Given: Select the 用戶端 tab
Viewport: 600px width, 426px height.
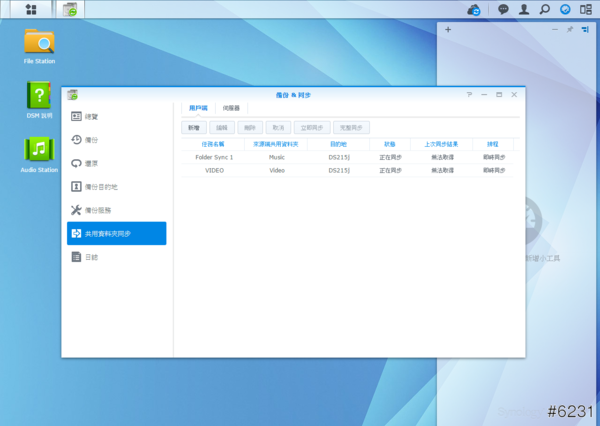Looking at the screenshot, I should click(x=198, y=107).
